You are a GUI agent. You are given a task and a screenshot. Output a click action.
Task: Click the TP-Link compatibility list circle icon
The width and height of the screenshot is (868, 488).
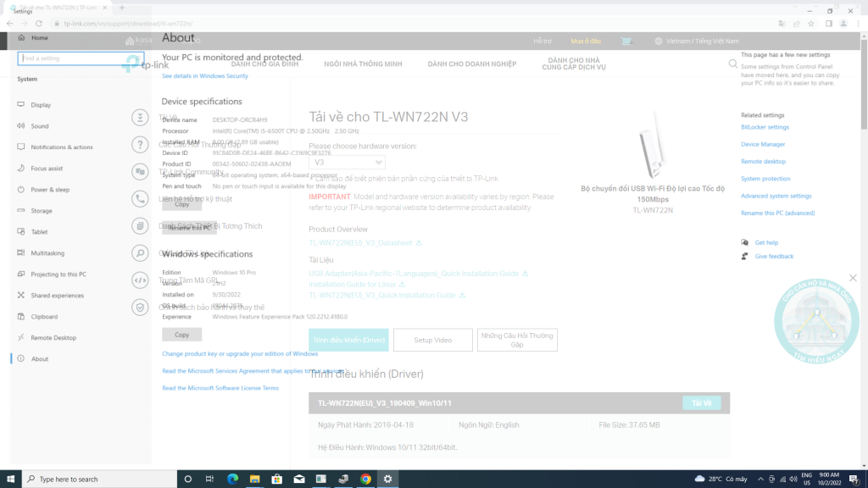[x=140, y=225]
